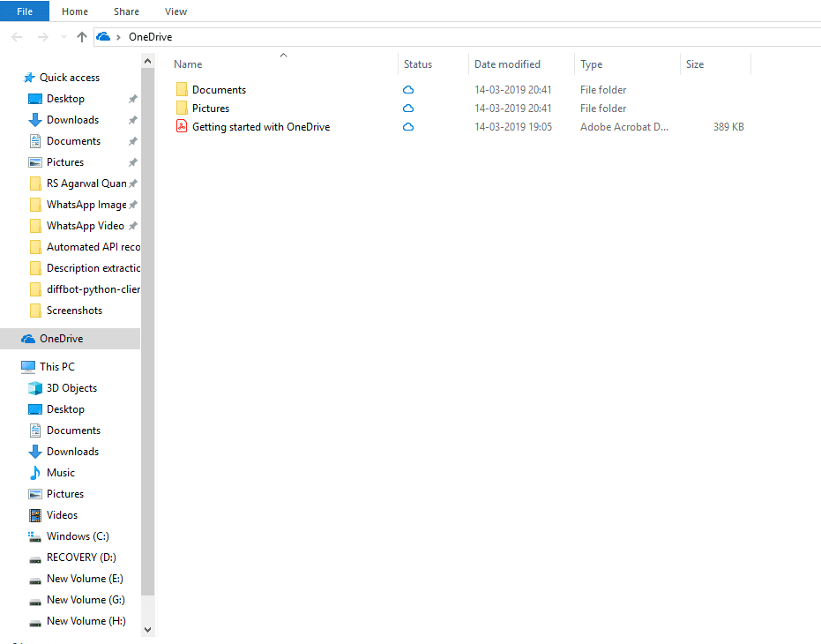
Task: Expand the back navigation history dropdown
Action: pyautogui.click(x=63, y=37)
